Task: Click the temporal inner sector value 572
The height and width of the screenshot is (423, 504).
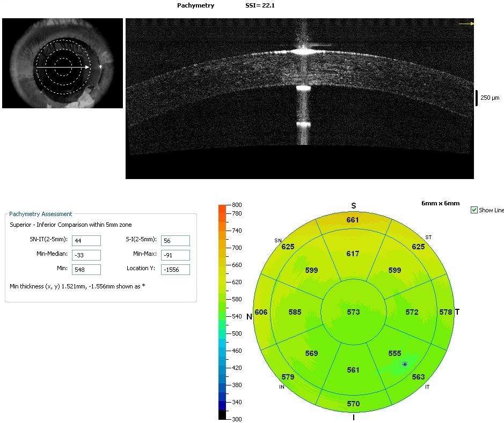Action: click(412, 312)
